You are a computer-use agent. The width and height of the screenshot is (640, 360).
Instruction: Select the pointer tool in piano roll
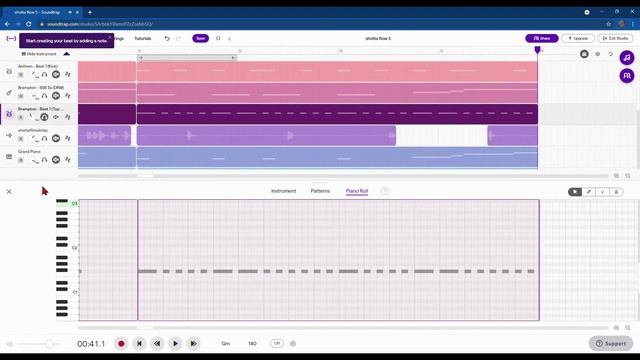pyautogui.click(x=575, y=192)
